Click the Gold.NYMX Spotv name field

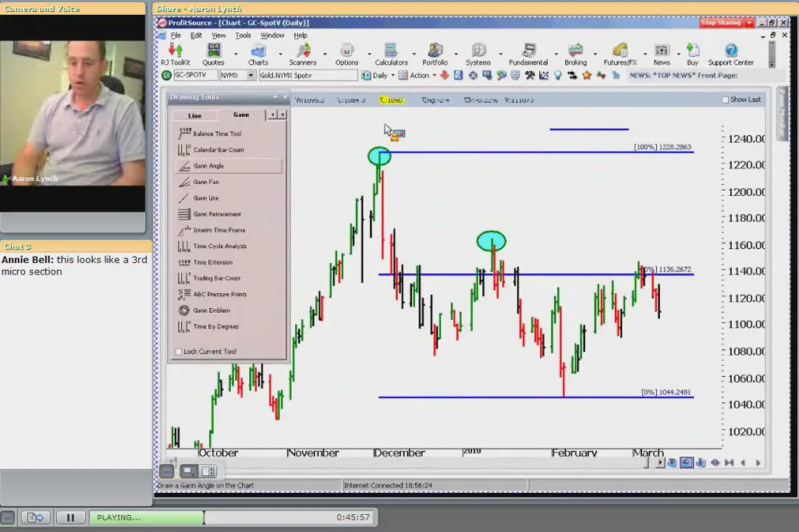307,76
